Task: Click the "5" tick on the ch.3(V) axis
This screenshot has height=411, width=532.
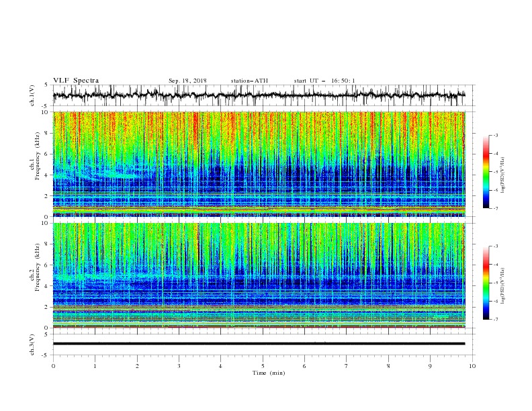Action: coord(47,334)
